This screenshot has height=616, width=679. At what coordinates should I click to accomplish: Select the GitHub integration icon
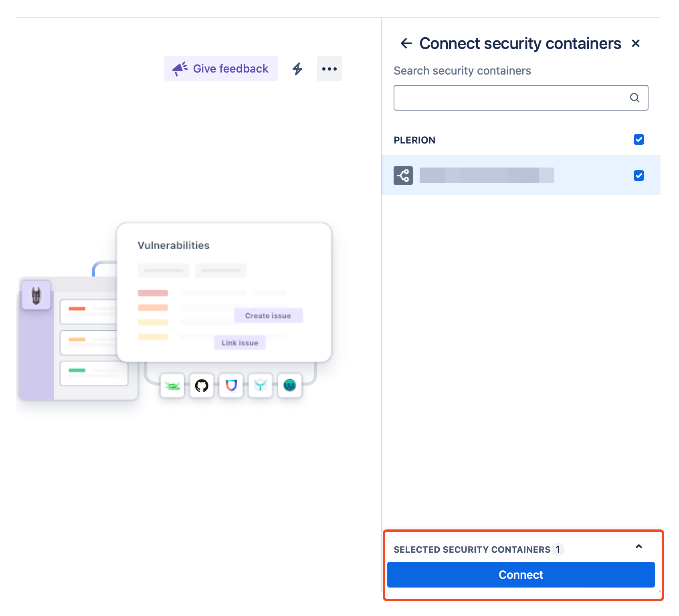point(201,386)
